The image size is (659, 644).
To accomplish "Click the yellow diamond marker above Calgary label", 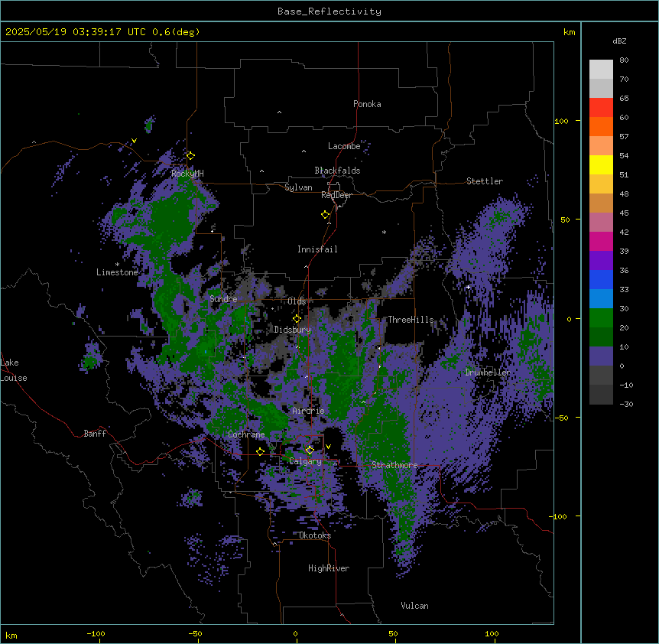I will click(310, 450).
